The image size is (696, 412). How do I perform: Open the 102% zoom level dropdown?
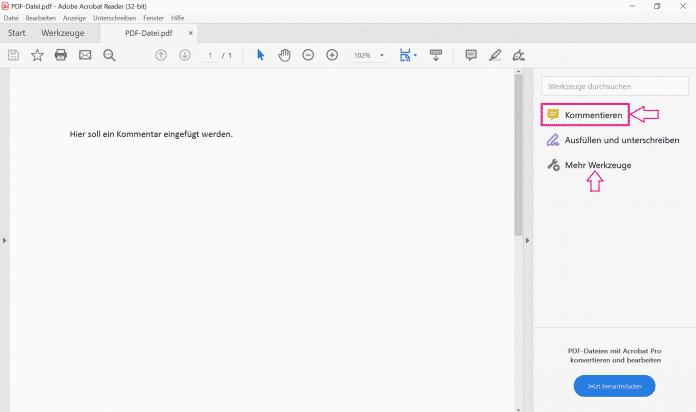[x=381, y=56]
